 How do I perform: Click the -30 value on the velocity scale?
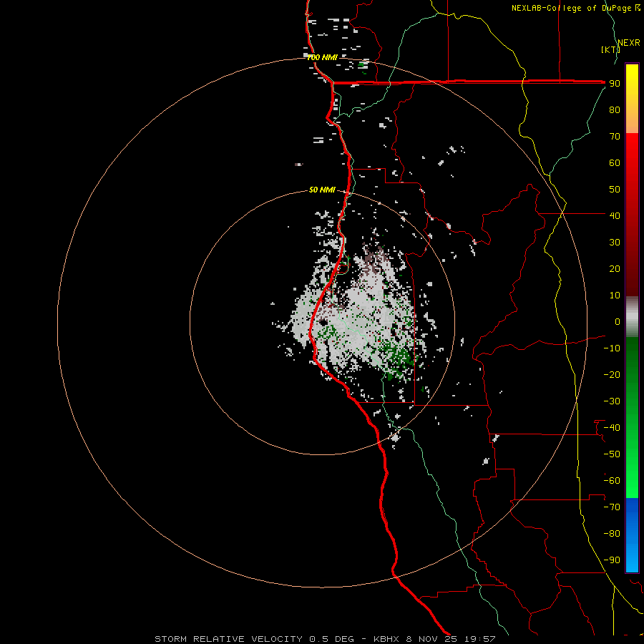[x=612, y=401]
